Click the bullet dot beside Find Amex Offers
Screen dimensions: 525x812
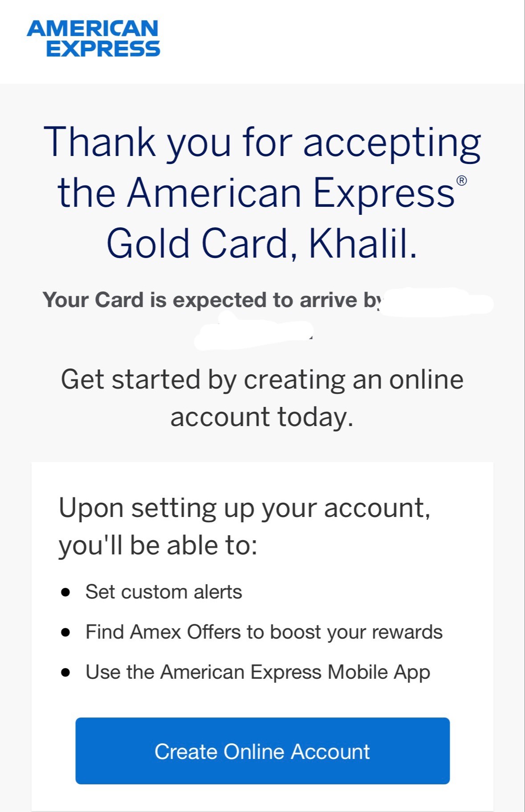click(66, 632)
